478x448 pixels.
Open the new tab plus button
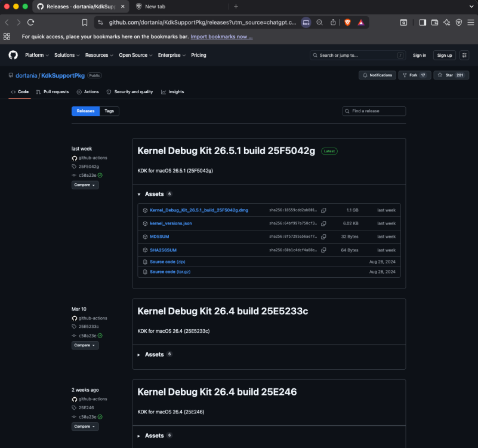236,7
